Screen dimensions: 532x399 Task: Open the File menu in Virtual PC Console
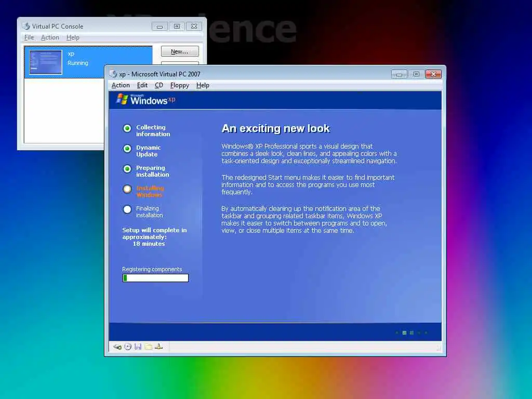point(29,37)
